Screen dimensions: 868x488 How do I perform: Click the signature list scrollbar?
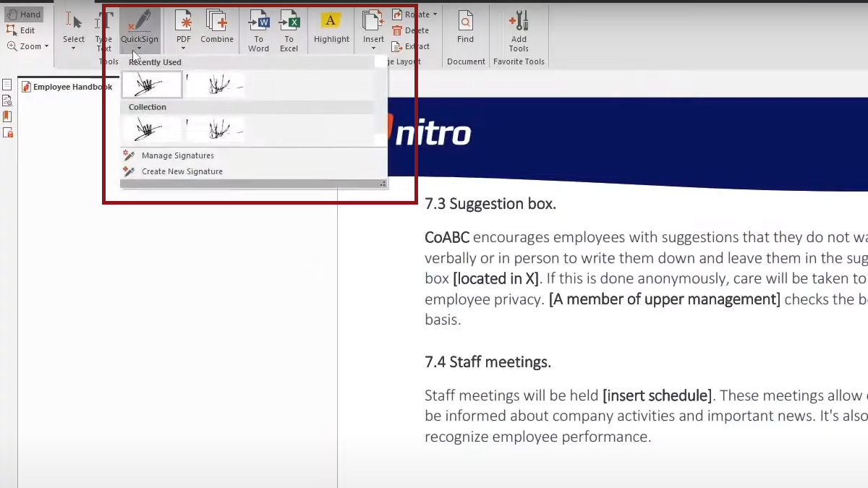pyautogui.click(x=381, y=101)
